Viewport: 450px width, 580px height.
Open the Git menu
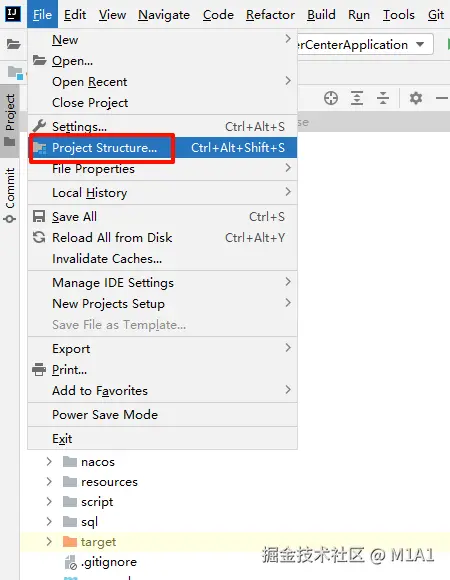436,15
